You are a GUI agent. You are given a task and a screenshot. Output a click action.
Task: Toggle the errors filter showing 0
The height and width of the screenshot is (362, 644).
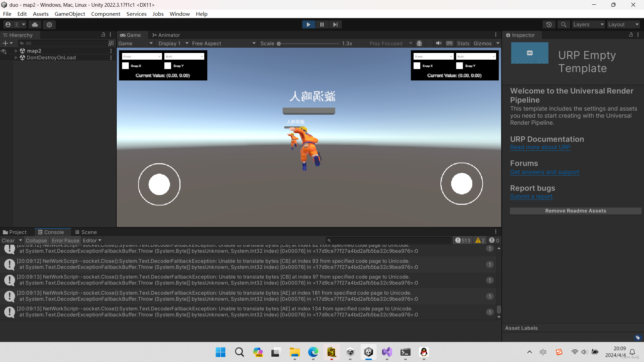(x=494, y=240)
